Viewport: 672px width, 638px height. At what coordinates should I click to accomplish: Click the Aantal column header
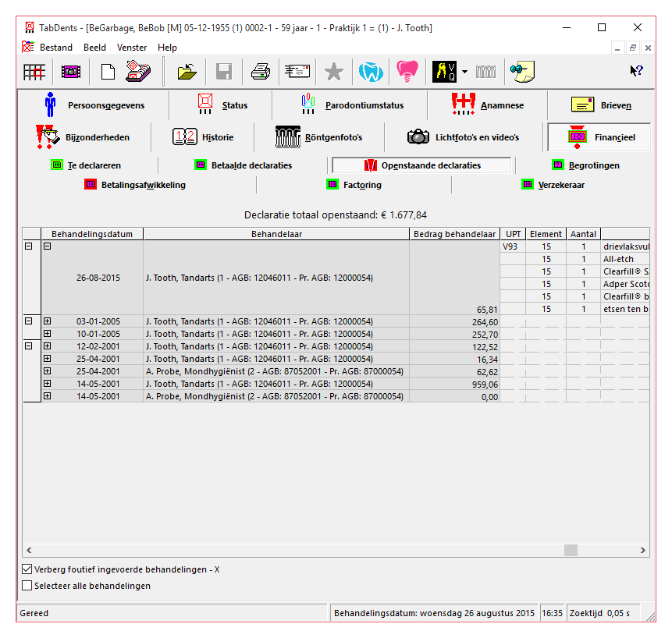coord(583,234)
